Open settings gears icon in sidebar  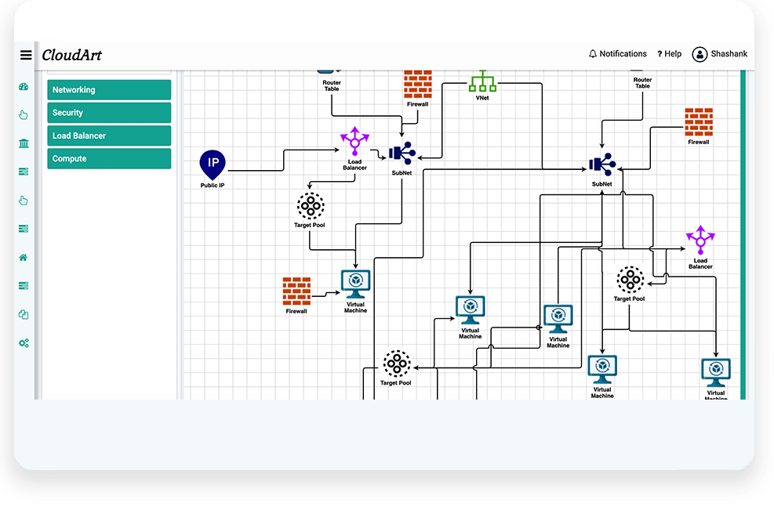pyautogui.click(x=24, y=343)
